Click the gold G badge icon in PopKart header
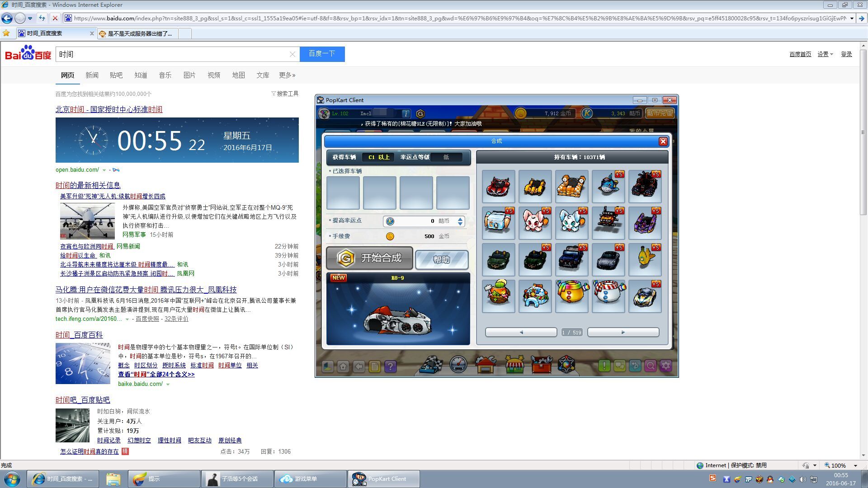868x488 pixels. click(420, 113)
